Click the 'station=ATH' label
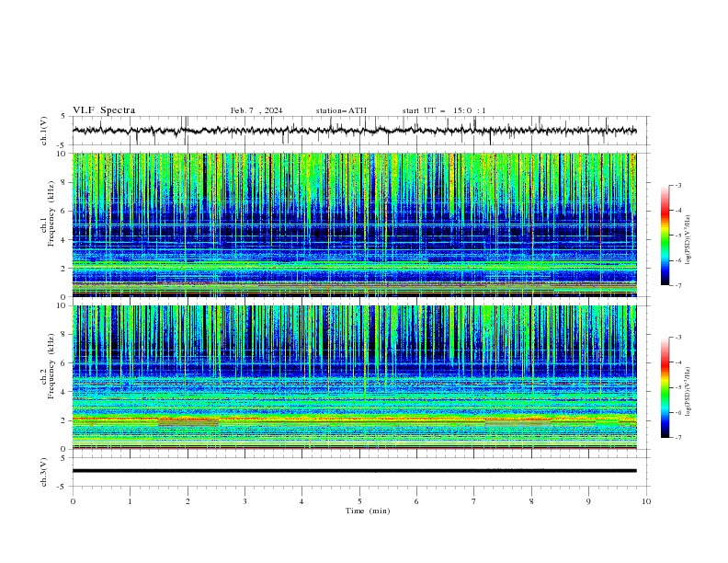This screenshot has height=563, width=728. pos(341,110)
